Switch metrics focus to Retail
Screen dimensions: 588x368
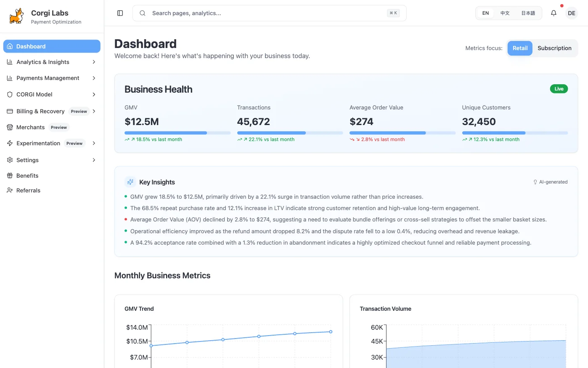click(x=520, y=48)
